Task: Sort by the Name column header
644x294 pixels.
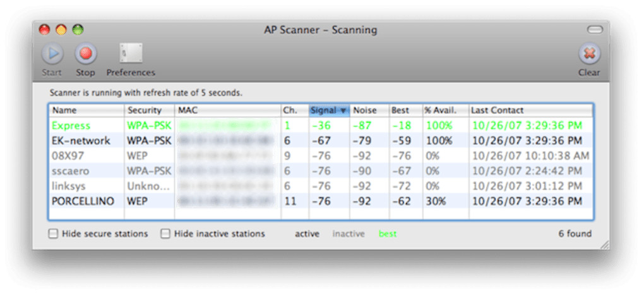Action: [86, 110]
